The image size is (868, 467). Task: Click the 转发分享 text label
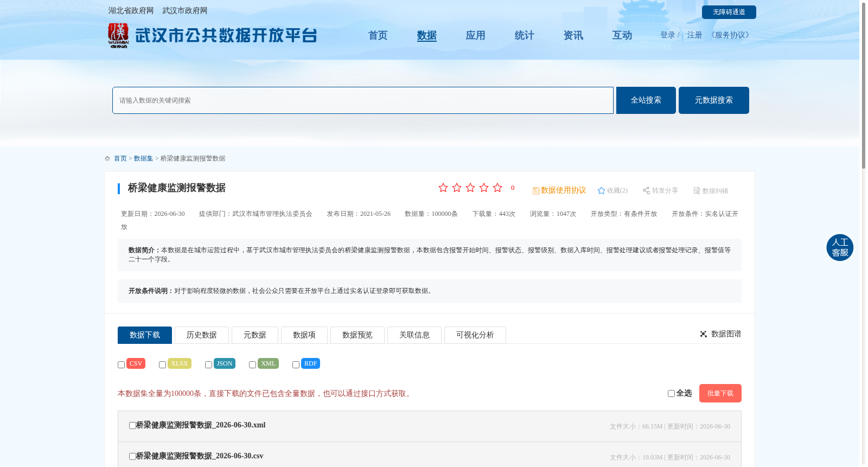tap(665, 190)
